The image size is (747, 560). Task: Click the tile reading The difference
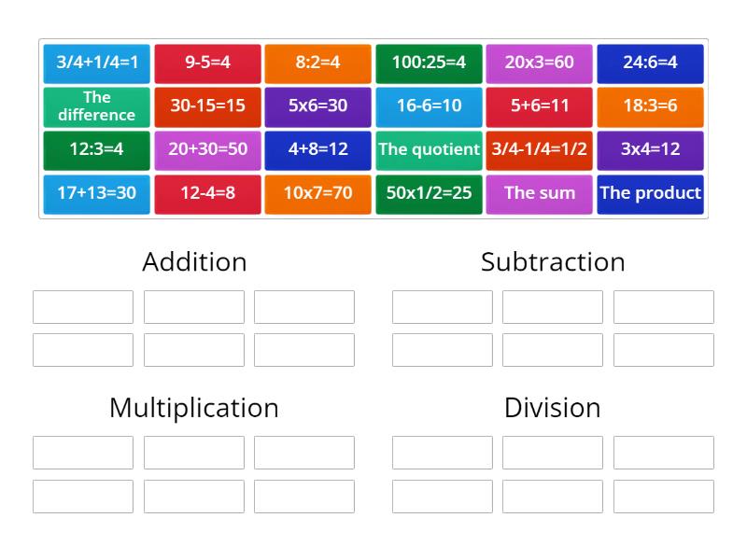click(96, 105)
